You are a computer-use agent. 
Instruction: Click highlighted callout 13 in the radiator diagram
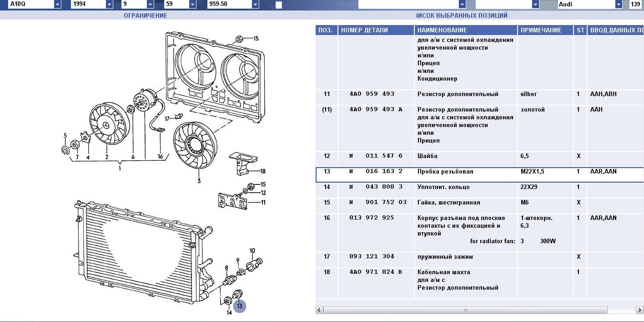pos(240,306)
